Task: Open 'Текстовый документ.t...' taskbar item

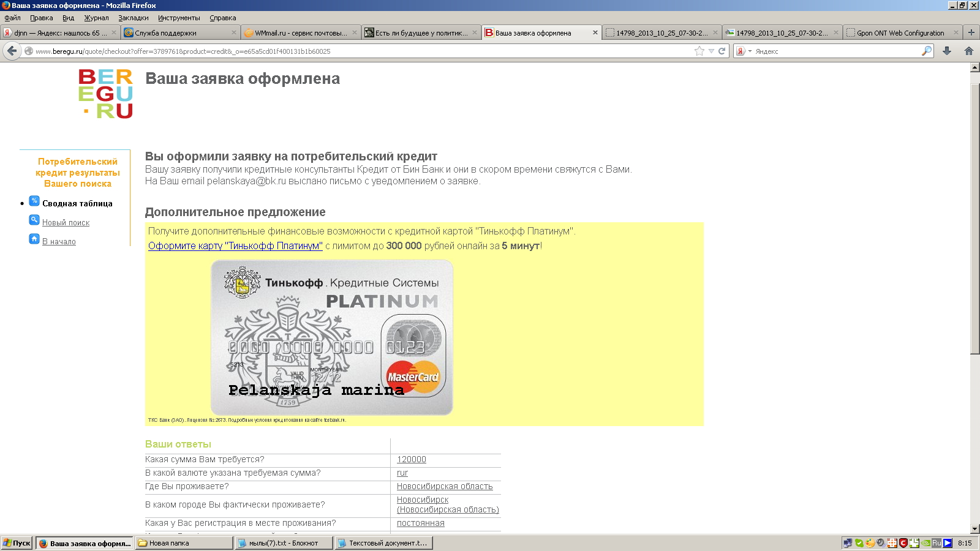Action: [x=384, y=543]
